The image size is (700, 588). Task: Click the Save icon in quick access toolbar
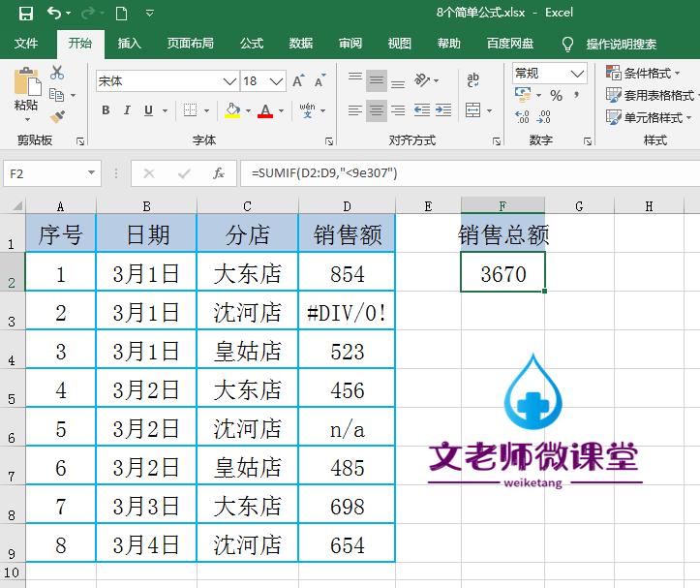click(x=26, y=14)
